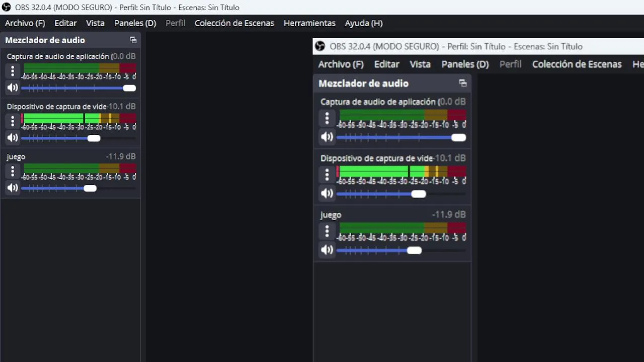Undock the left Mezclador de audio panel
Viewport: 644px width, 362px height.
[133, 40]
